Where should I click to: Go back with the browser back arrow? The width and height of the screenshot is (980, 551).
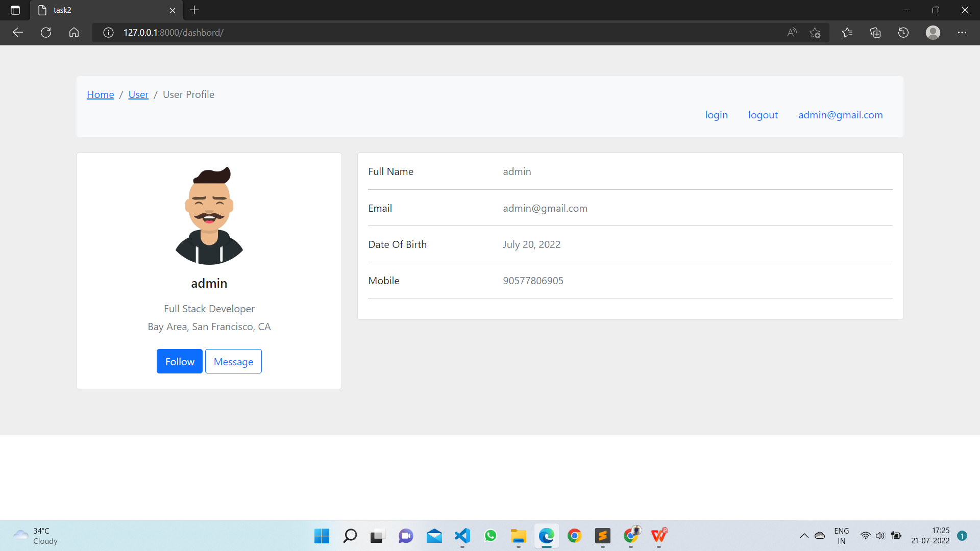tap(18, 33)
